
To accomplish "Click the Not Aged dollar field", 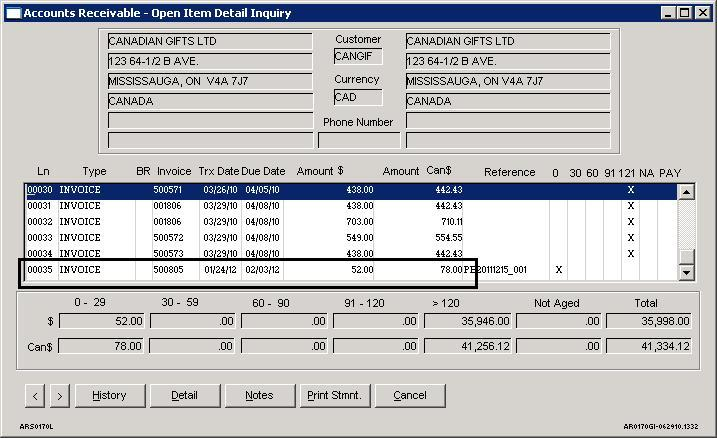I will coord(558,321).
